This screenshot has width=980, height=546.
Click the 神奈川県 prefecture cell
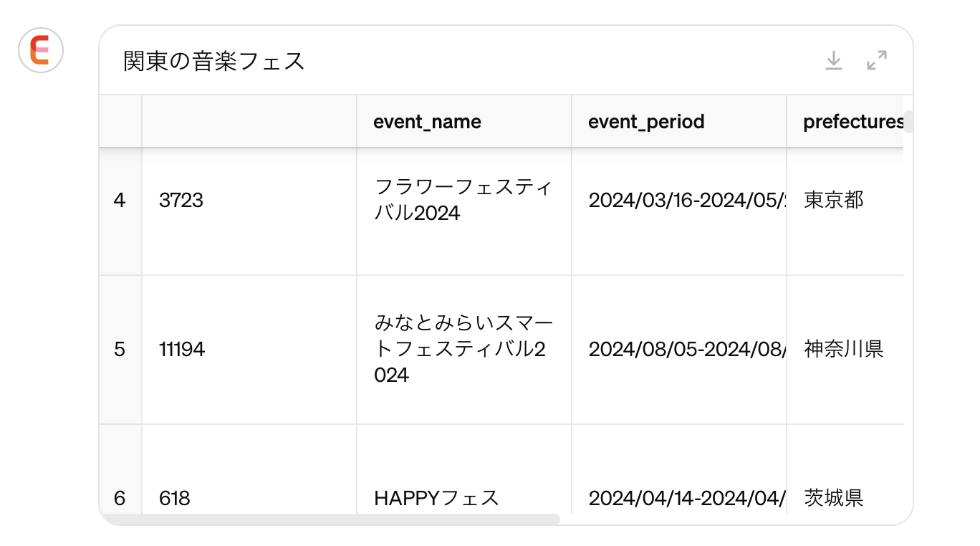click(843, 350)
